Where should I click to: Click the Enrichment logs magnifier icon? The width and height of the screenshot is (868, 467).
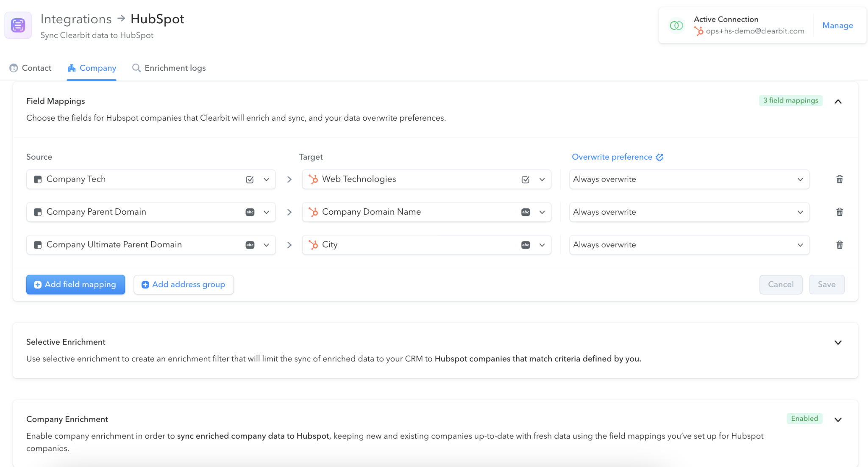(136, 68)
